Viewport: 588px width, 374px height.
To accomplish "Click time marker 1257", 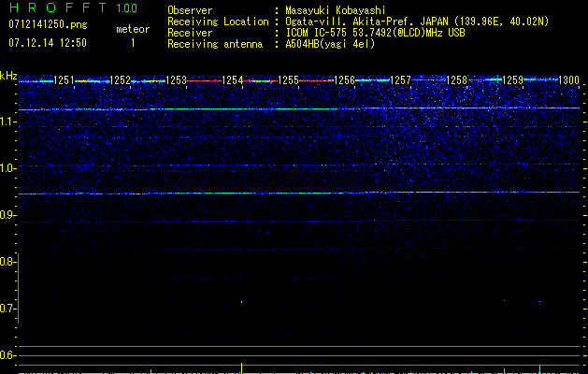I will coord(401,80).
